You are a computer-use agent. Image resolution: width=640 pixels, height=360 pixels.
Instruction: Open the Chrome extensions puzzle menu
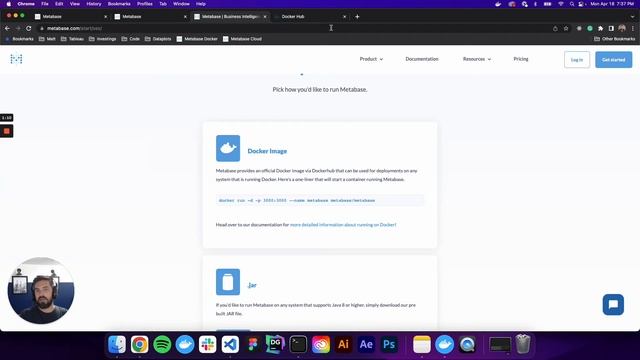pyautogui.click(x=600, y=28)
